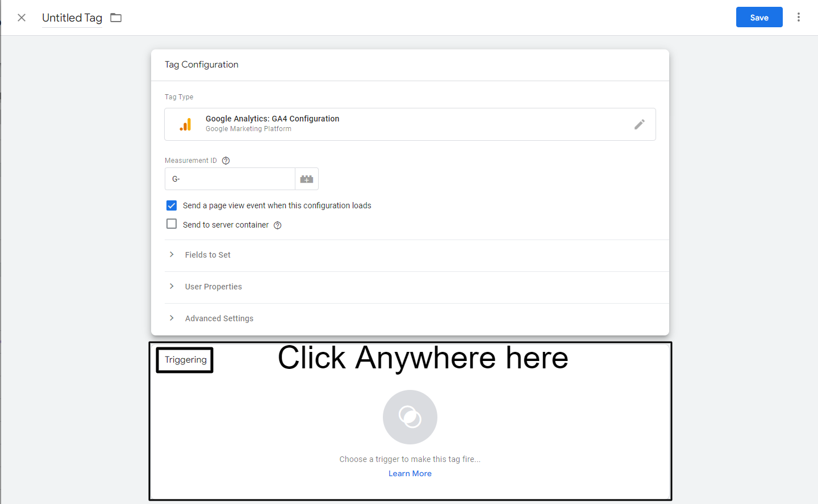Enable Send to server container
Viewport: 818px width, 504px height.
tap(172, 224)
